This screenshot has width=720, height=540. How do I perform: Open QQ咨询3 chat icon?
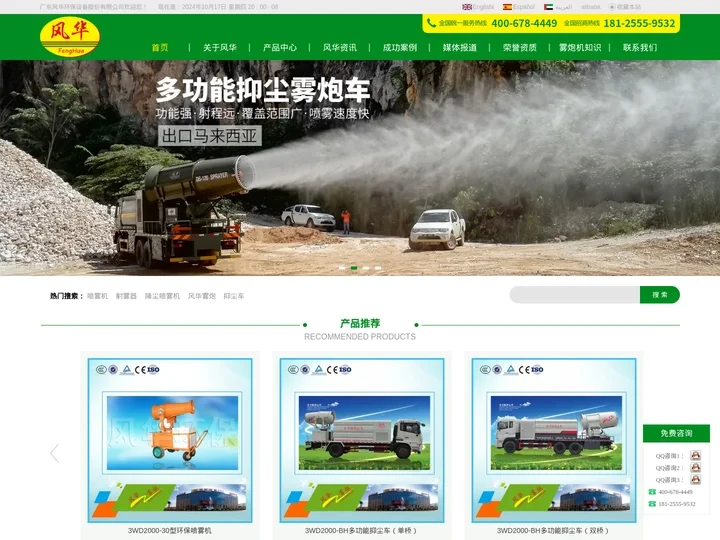tap(696, 480)
